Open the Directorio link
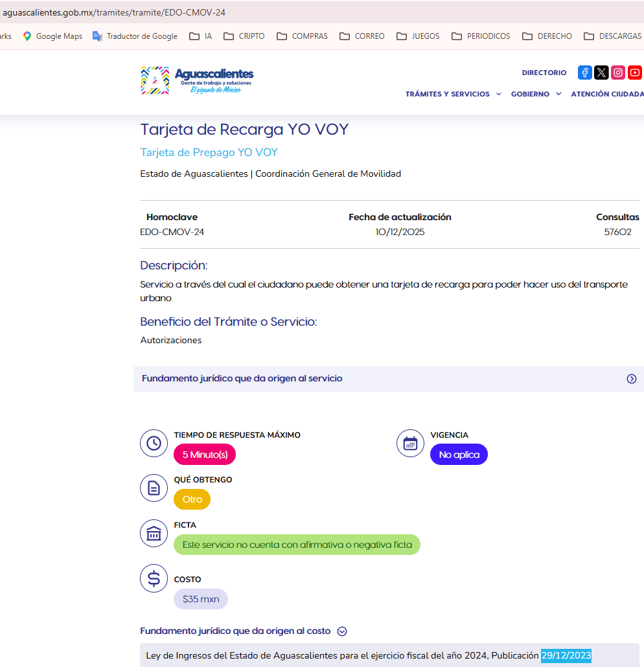The width and height of the screenshot is (644, 667). pos(544,73)
